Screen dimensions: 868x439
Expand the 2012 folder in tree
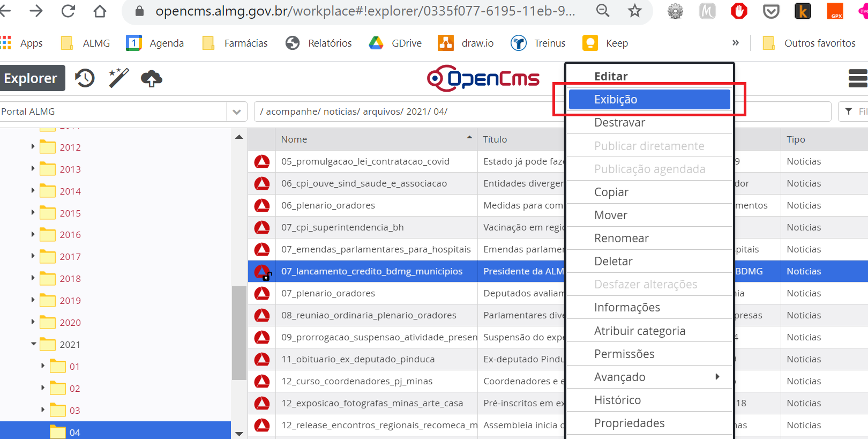coord(33,147)
